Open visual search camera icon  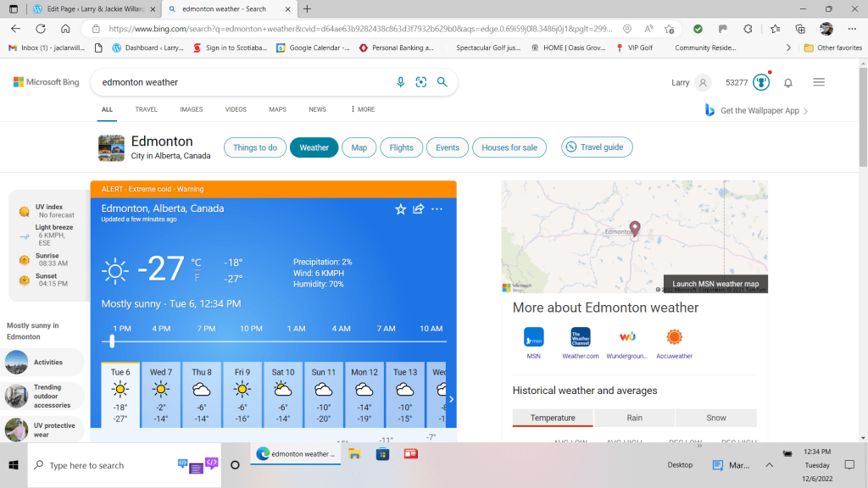coord(421,82)
